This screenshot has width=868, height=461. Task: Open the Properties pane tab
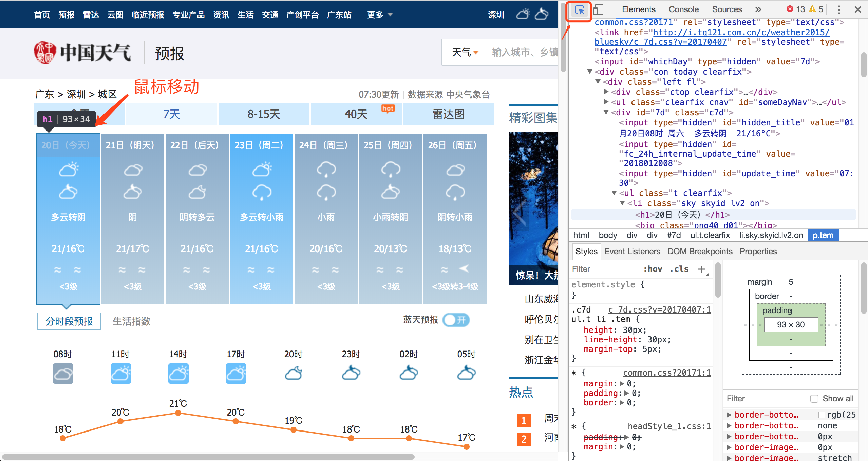click(758, 252)
